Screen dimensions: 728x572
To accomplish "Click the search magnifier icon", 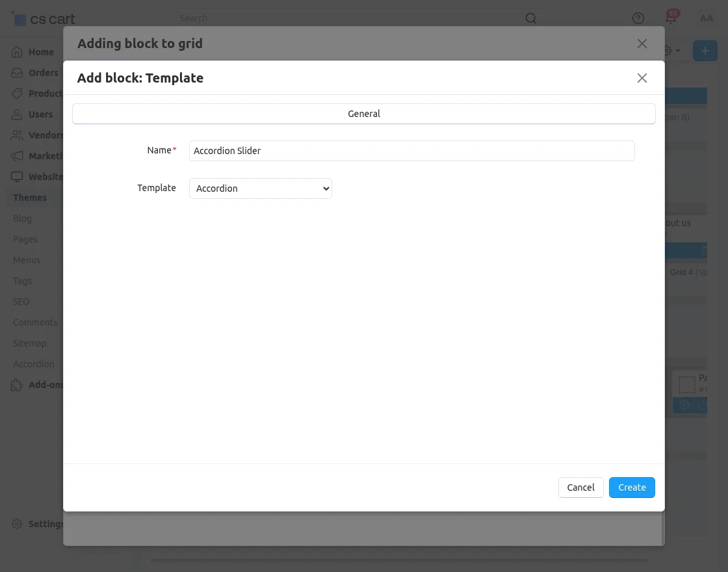I will tap(530, 18).
